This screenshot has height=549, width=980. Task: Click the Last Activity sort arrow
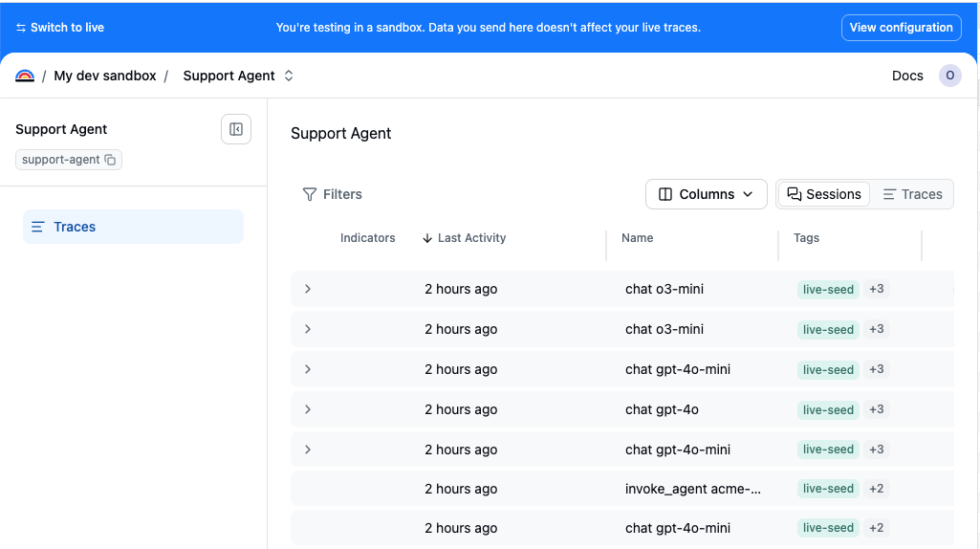point(427,238)
